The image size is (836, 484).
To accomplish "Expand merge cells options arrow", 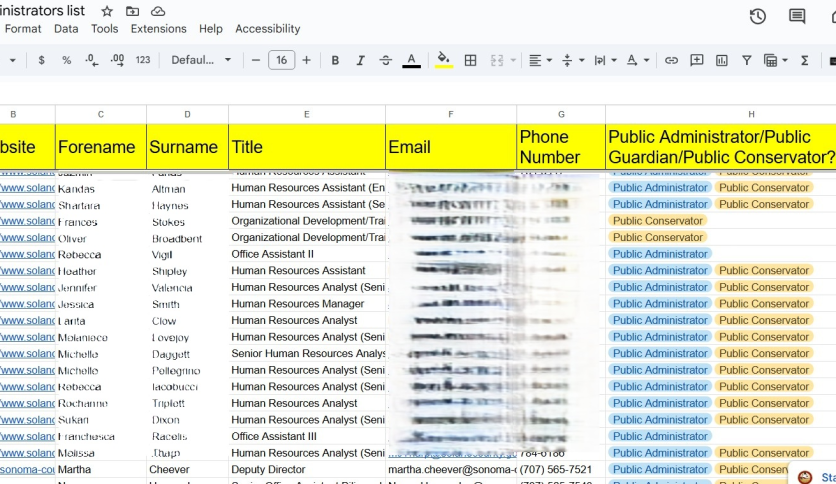I will pyautogui.click(x=513, y=60).
